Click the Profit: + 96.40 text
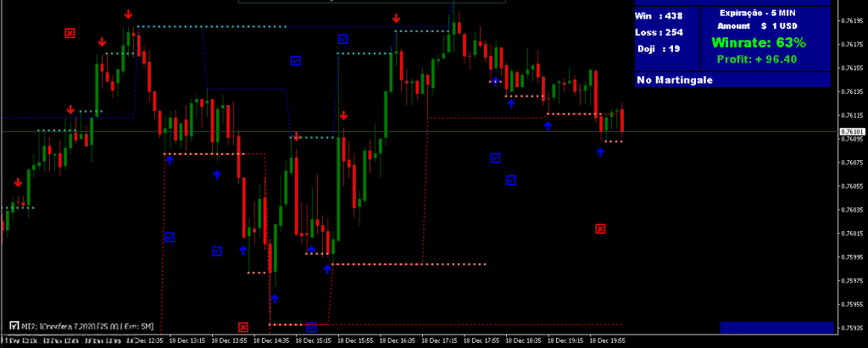The width and height of the screenshot is (868, 348). coord(757,59)
